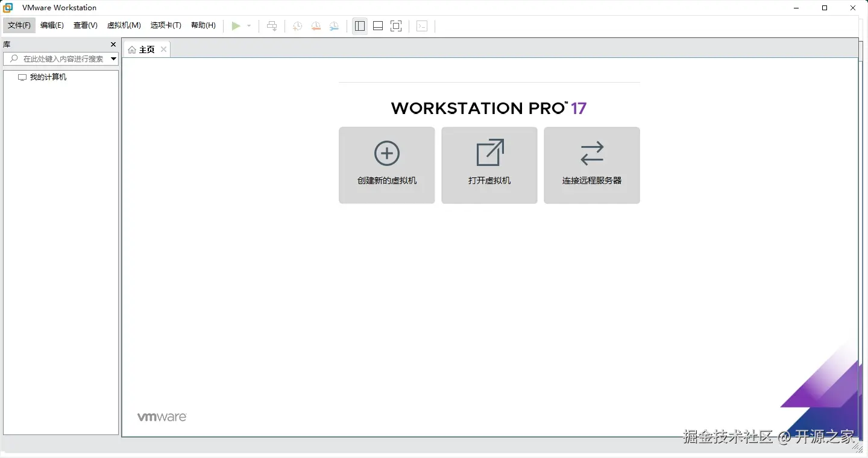Click 创建新的虚拟机 to create a VM
This screenshot has width=868, height=458.
[x=386, y=165]
